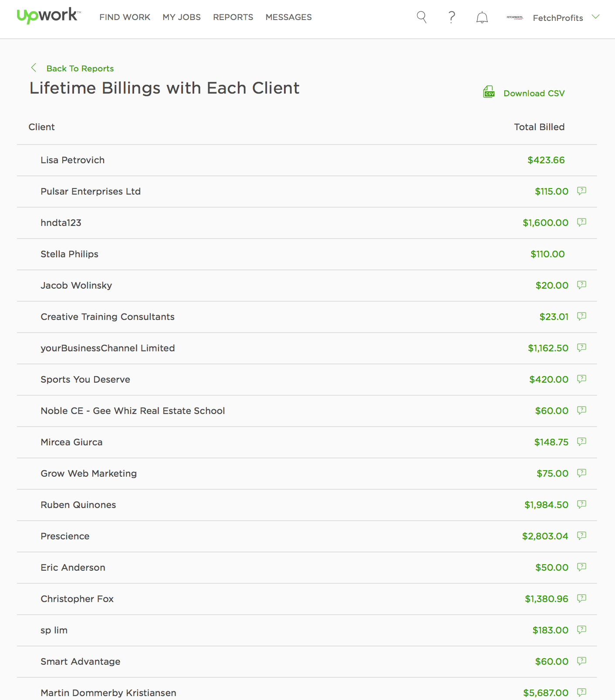Open the comment icon for Jacob Wolinsky

581,285
